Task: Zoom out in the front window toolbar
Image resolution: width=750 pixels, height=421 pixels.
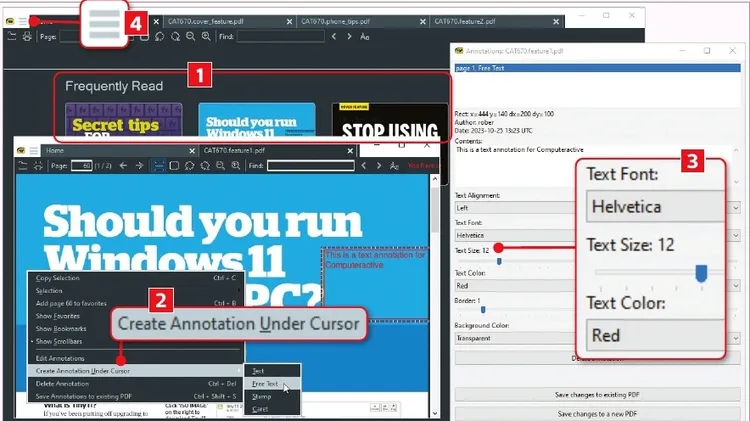Action: (x=221, y=166)
